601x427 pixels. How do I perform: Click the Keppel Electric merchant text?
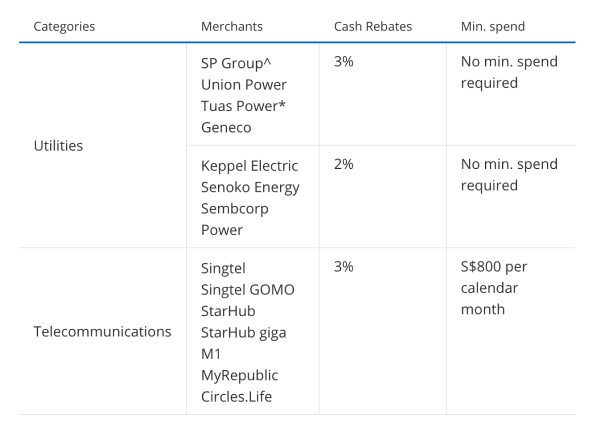coord(249,164)
